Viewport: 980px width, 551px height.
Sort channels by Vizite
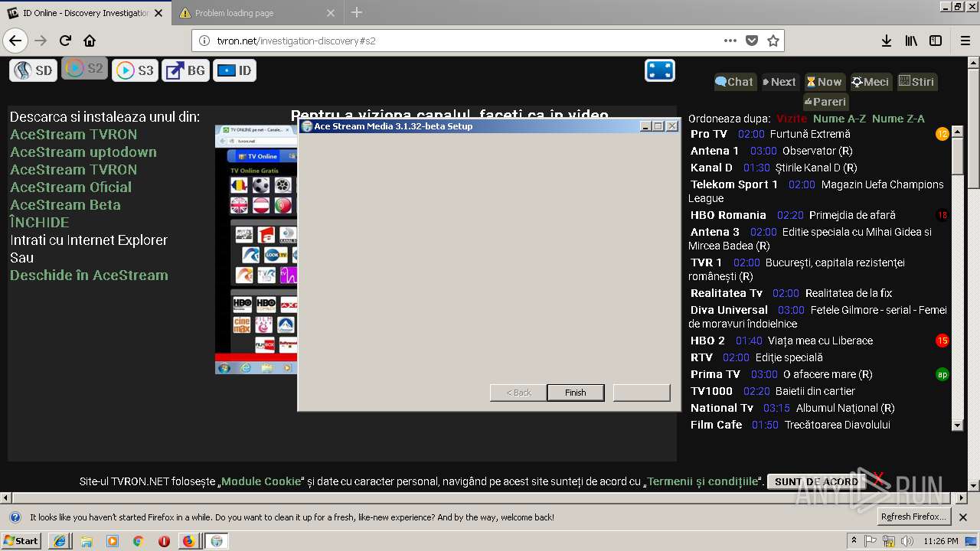tap(792, 119)
